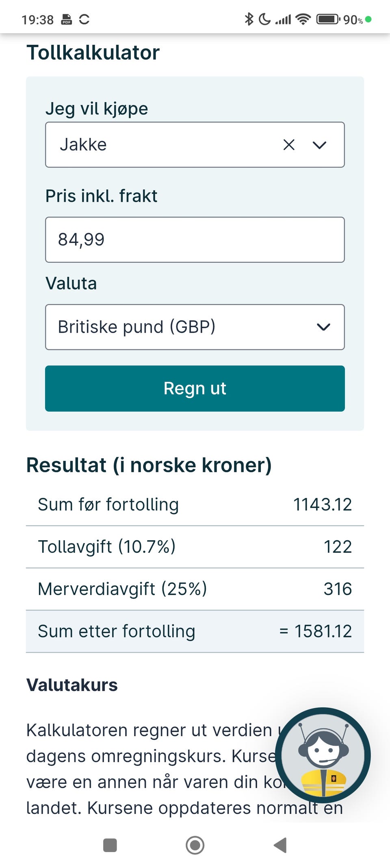Expand the 'Jeg vil kjøpe' dropdown arrow

(x=320, y=145)
